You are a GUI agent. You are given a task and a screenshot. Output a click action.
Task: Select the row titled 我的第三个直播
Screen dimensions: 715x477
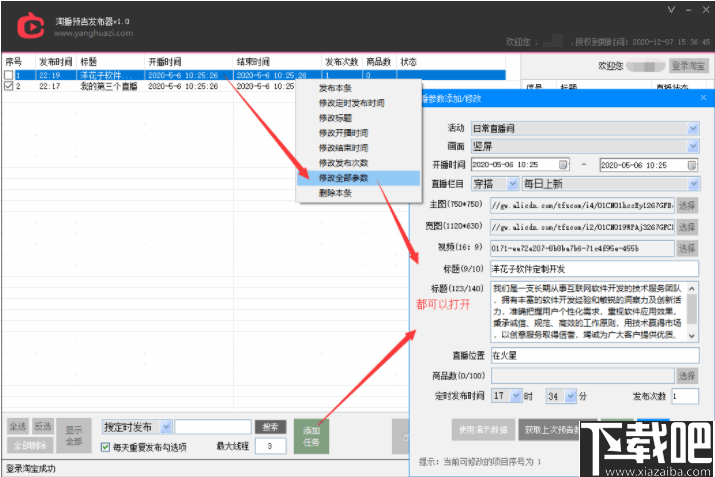(109, 86)
